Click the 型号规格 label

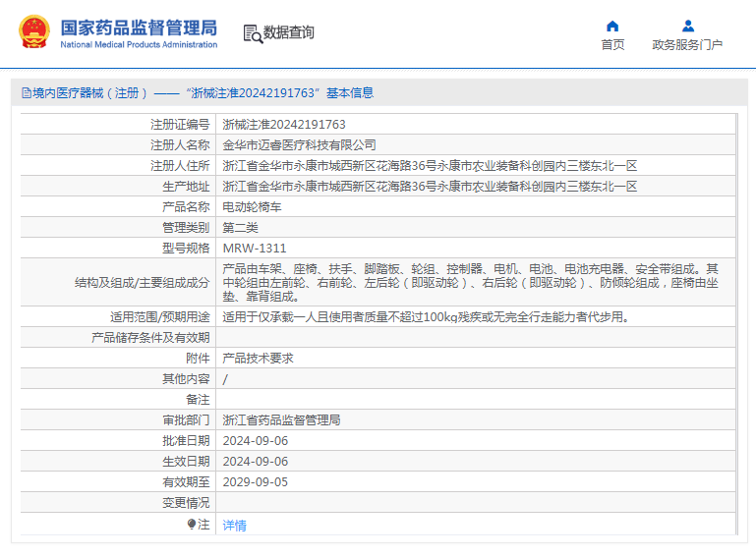tap(186, 249)
